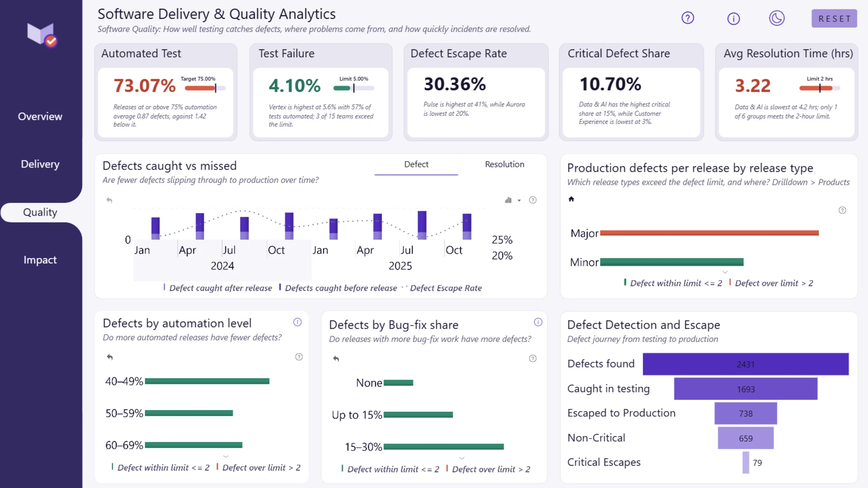Image resolution: width=868 pixels, height=488 pixels.
Task: Click the 40–49% automation level bar
Action: (x=207, y=381)
